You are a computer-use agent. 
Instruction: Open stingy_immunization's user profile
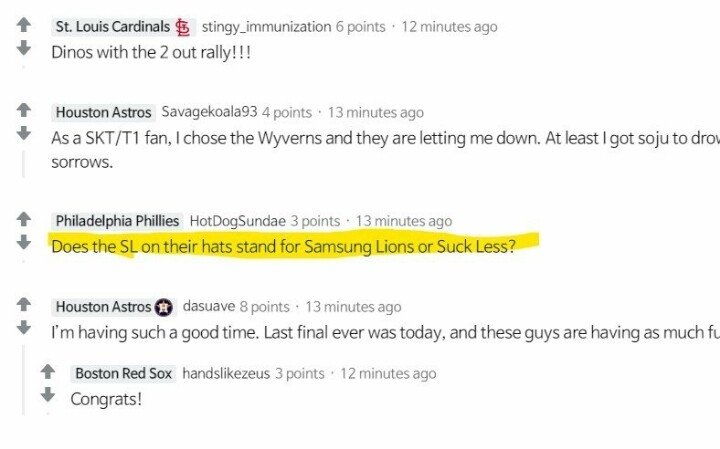point(265,27)
